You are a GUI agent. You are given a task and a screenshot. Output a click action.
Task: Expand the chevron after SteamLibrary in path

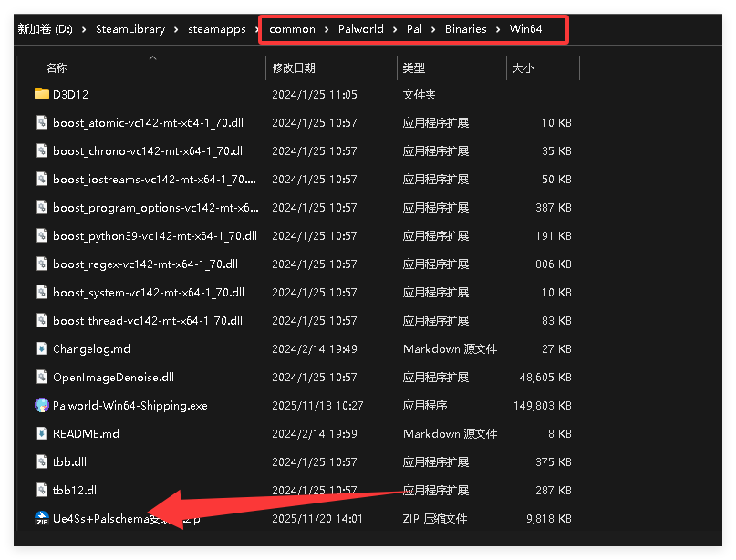176,29
